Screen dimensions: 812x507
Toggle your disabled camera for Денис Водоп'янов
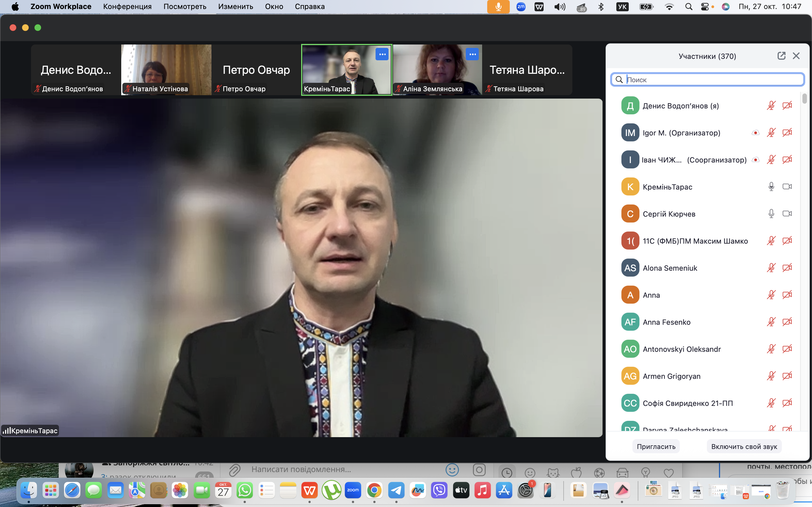pos(787,106)
